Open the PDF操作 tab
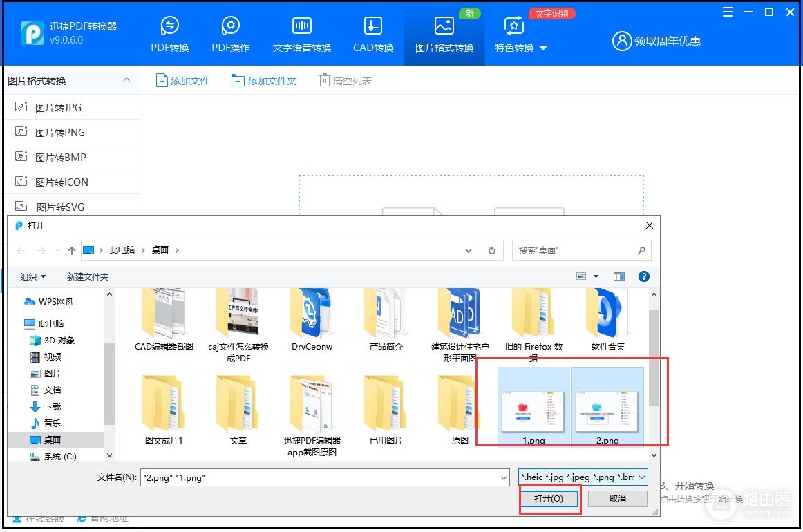The image size is (803, 532). tap(230, 35)
